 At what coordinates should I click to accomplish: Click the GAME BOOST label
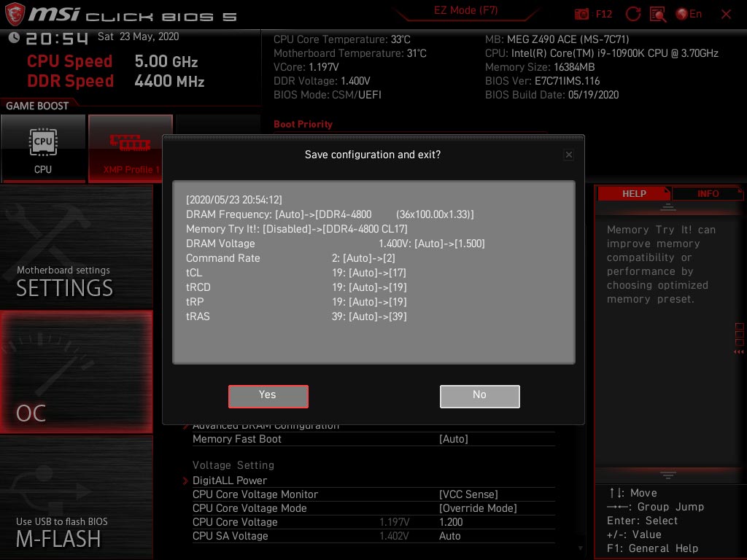(37, 106)
